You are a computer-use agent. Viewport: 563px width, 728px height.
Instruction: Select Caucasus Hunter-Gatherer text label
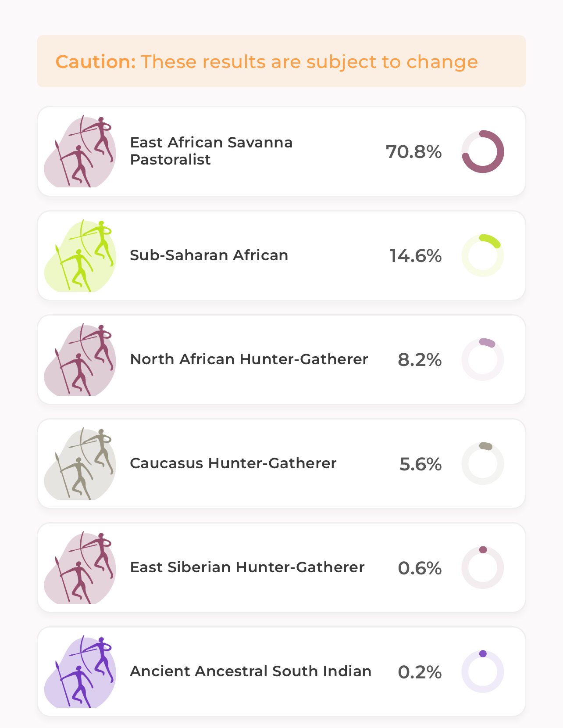[x=233, y=463]
